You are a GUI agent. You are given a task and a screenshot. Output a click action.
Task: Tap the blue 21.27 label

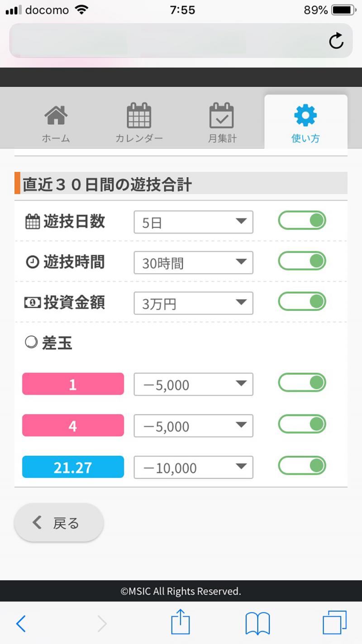tap(73, 467)
